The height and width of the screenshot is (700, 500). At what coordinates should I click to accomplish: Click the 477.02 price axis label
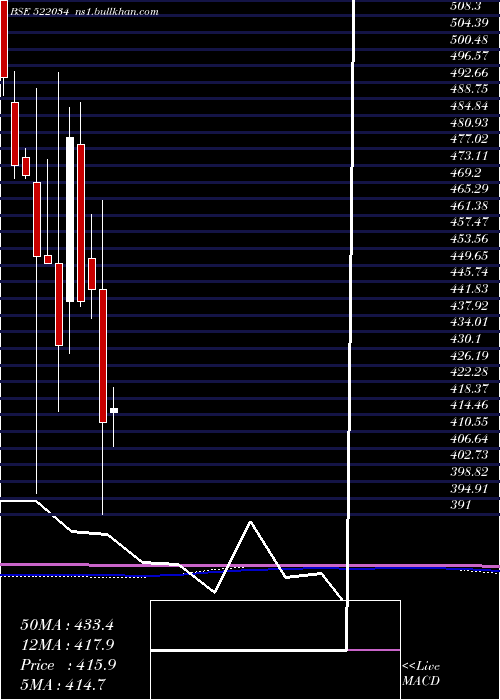pyautogui.click(x=469, y=139)
